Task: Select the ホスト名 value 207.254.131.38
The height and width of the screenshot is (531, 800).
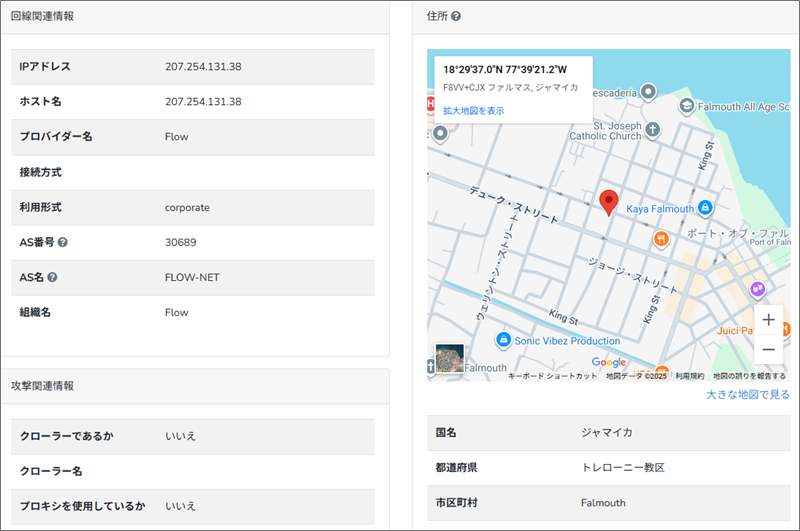Action: click(x=203, y=102)
